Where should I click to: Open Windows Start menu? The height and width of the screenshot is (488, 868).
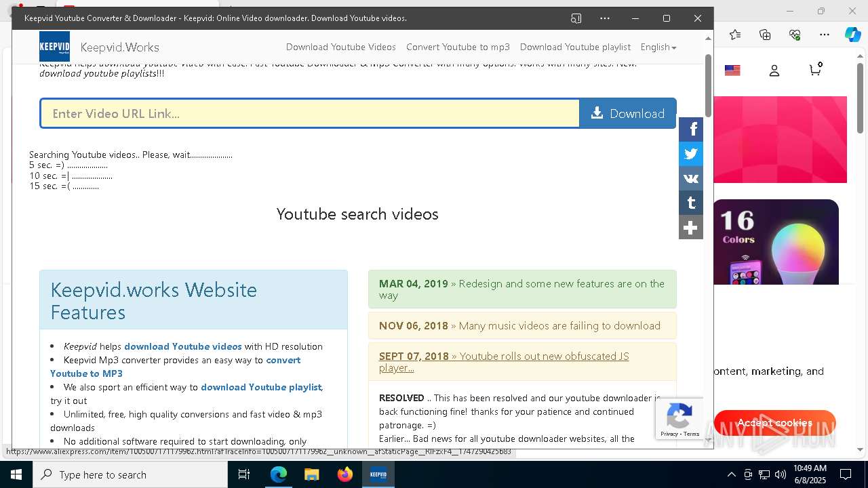click(x=16, y=474)
